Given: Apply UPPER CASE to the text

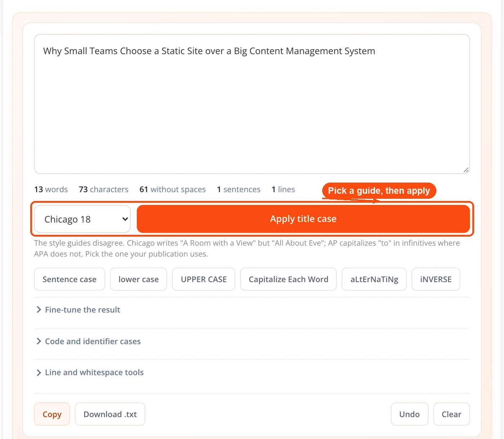Looking at the screenshot, I should pyautogui.click(x=204, y=279).
